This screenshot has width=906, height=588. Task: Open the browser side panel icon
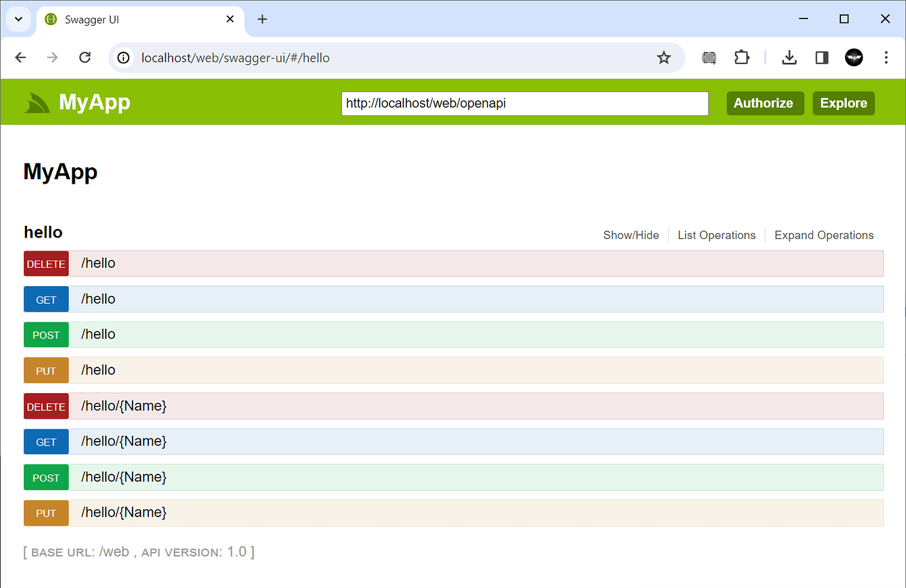tap(821, 57)
